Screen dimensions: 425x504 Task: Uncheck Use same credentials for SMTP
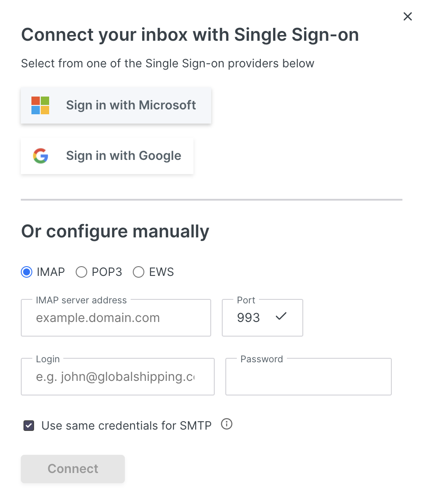[x=29, y=426]
